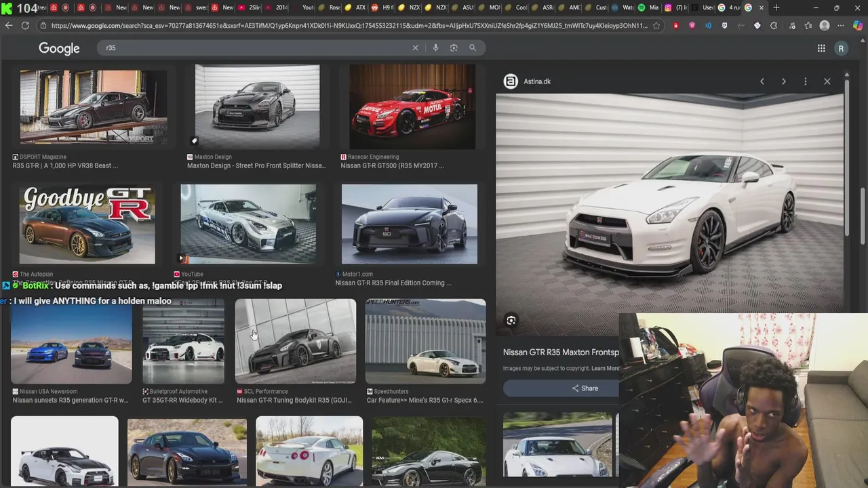The height and width of the screenshot is (488, 868).
Task: Bookmark this page with the star icon
Action: [656, 25]
